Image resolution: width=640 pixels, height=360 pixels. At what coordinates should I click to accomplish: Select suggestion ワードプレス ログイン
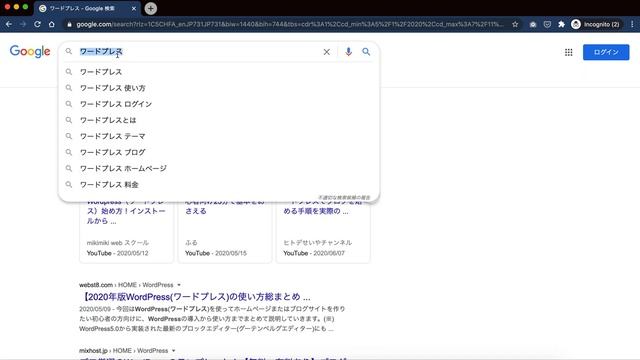[219, 104]
